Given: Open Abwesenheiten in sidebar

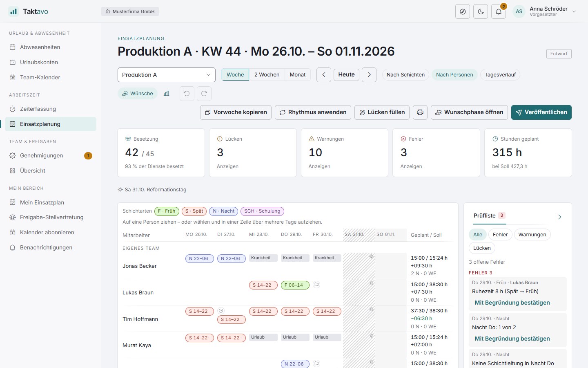Looking at the screenshot, I should pos(51,47).
